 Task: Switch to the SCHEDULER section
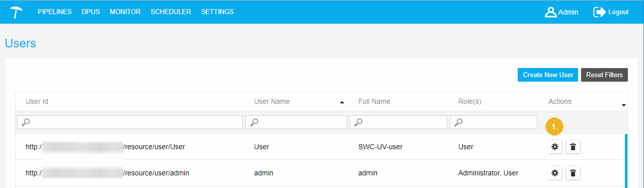171,12
